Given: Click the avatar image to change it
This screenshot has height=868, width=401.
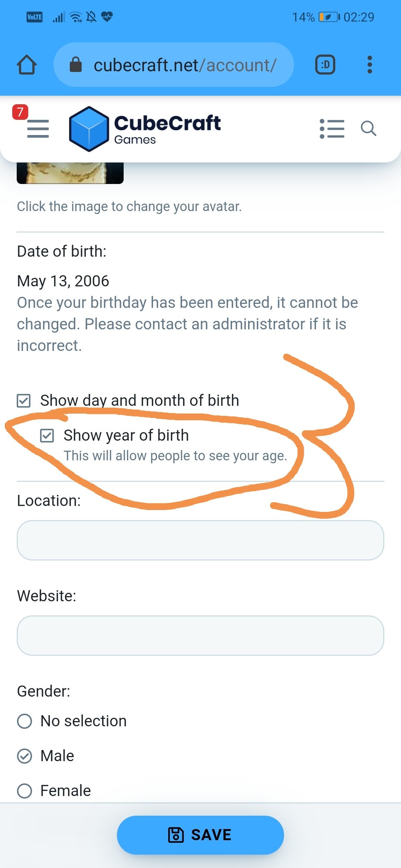Looking at the screenshot, I should (70, 173).
